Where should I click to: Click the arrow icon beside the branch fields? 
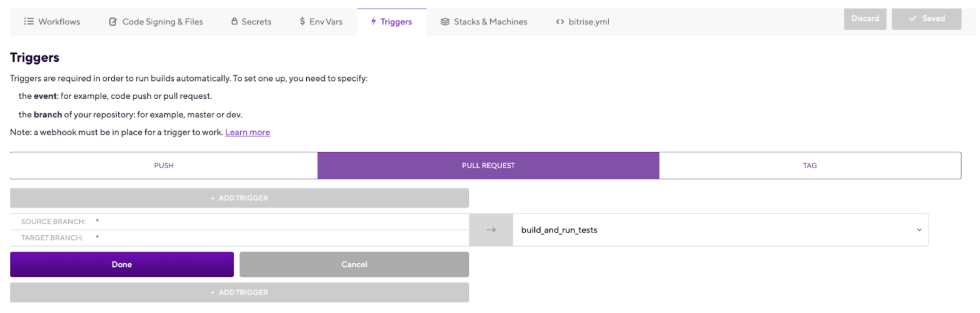pyautogui.click(x=490, y=230)
